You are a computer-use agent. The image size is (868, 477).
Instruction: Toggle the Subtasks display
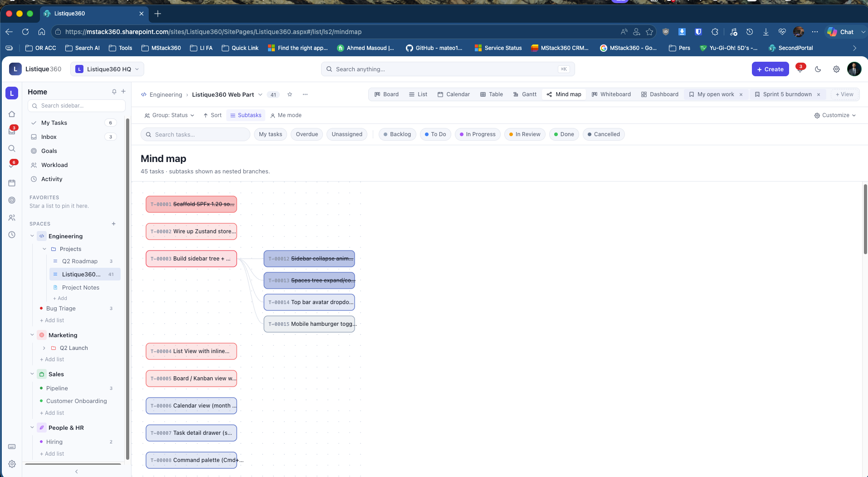coord(246,115)
